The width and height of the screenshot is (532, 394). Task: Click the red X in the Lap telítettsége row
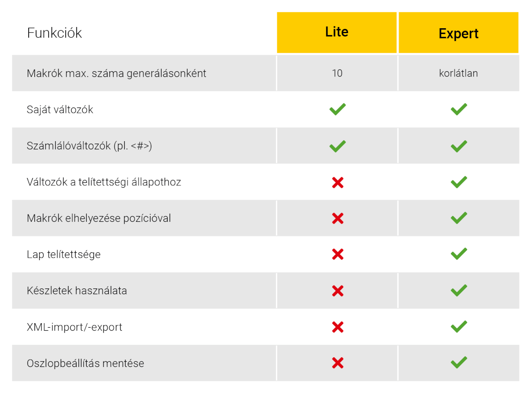(x=338, y=254)
